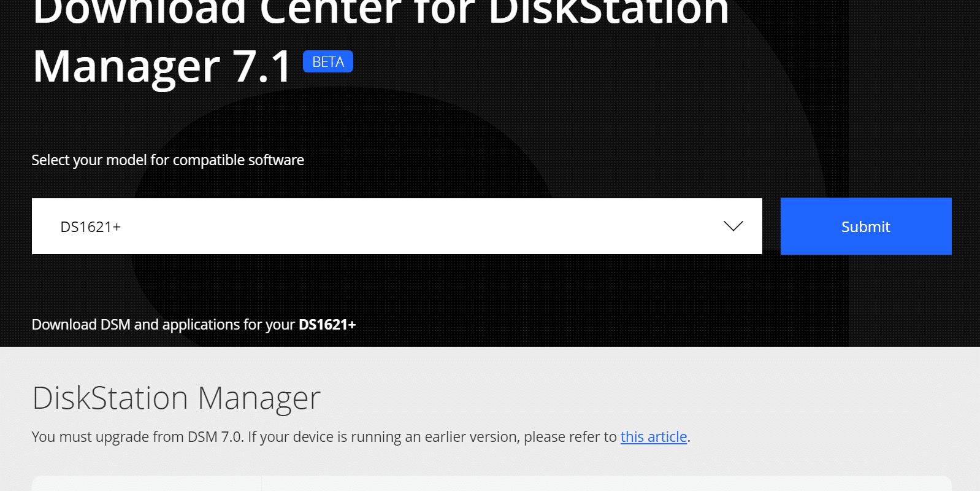Screen dimensions: 980x491
Task: Click 'Download DSM and applications for your DS1621+' text
Action: pos(194,325)
